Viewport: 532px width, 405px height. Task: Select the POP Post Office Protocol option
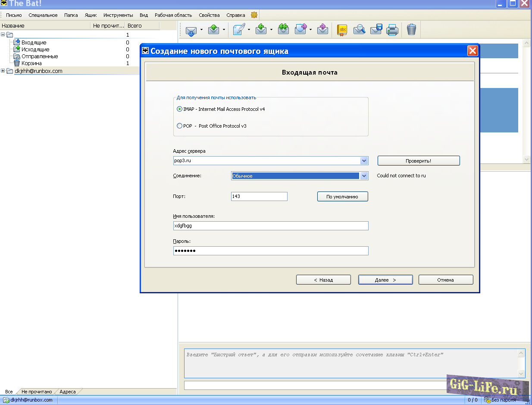click(180, 126)
